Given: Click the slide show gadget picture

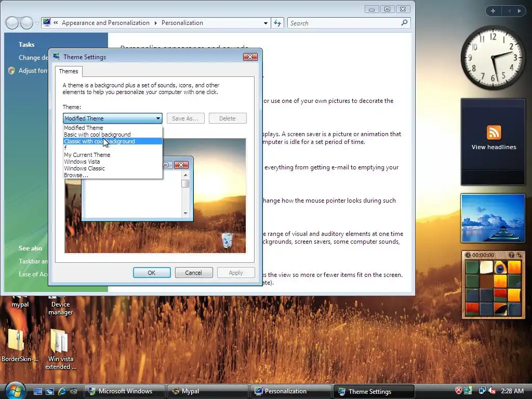Looking at the screenshot, I should tap(493, 218).
